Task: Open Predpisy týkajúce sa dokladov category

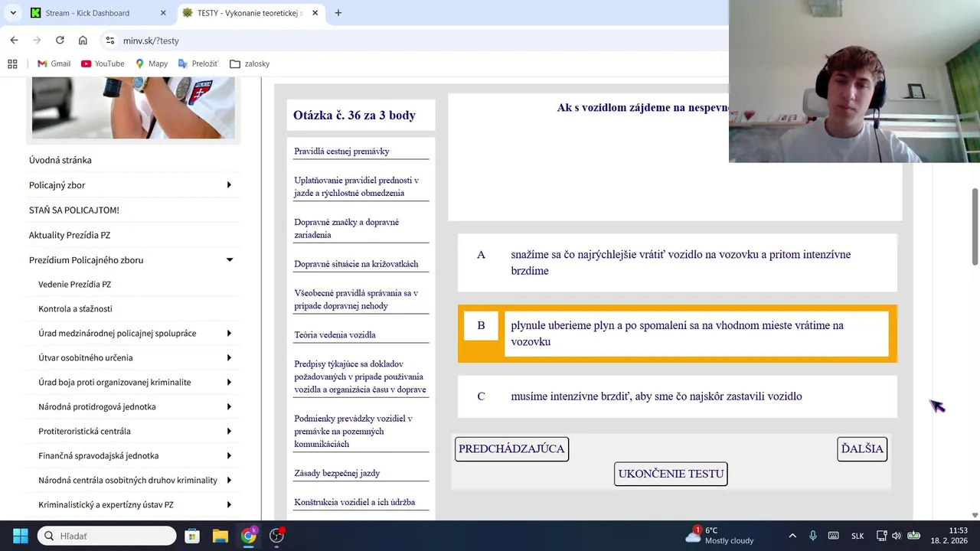Action: point(360,377)
